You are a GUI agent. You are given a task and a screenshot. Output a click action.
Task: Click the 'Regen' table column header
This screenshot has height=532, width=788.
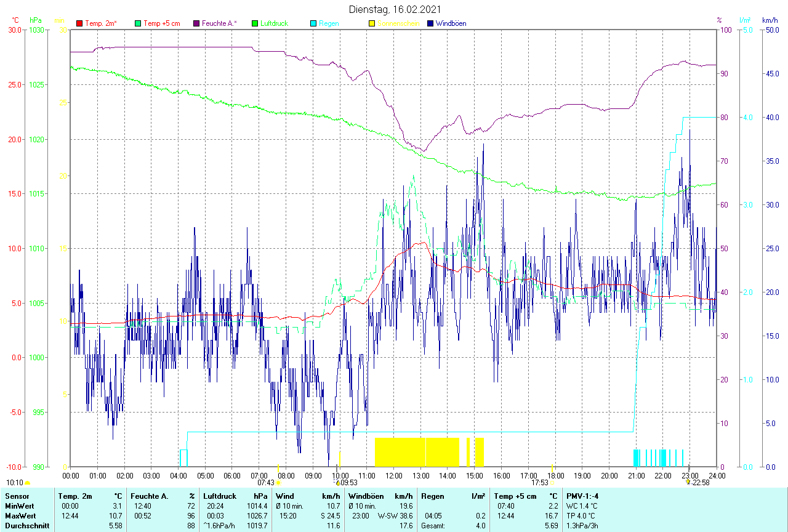click(x=433, y=496)
